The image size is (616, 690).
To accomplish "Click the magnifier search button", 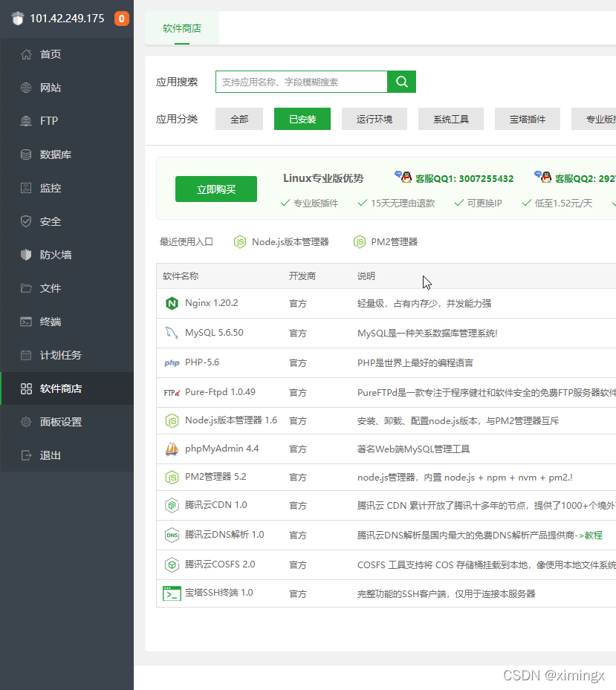I will click(x=401, y=82).
